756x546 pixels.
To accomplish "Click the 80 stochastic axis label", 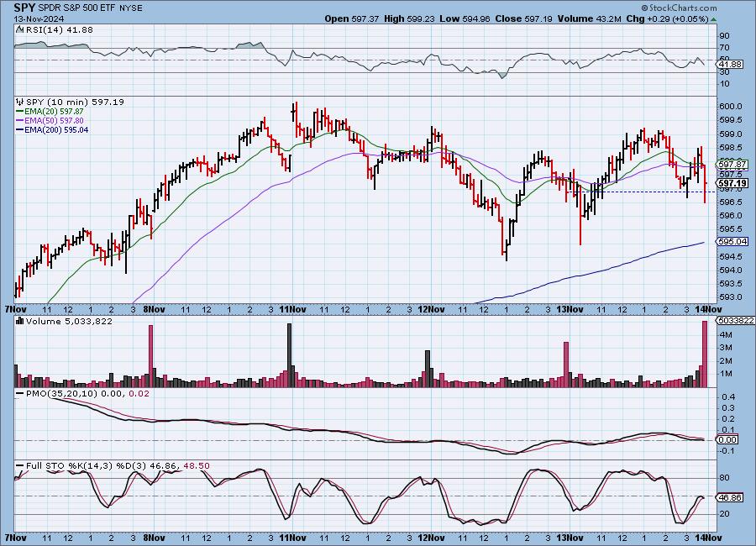I will (x=725, y=478).
